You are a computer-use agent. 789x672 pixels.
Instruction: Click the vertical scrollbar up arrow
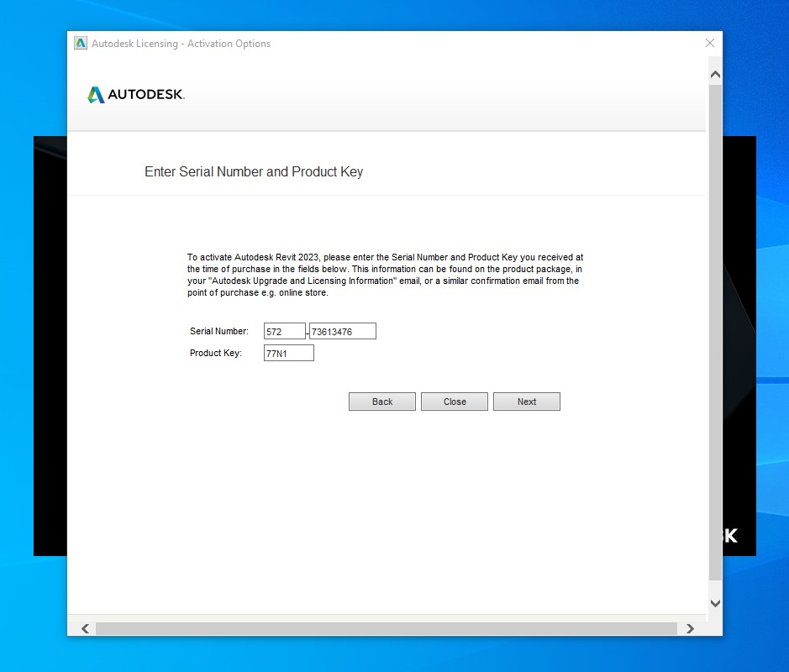[x=715, y=75]
